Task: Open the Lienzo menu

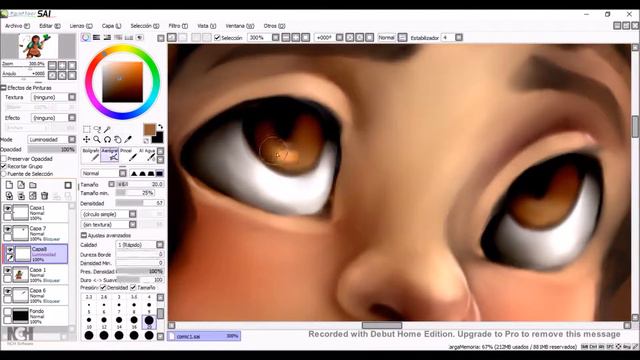Action: (81, 26)
